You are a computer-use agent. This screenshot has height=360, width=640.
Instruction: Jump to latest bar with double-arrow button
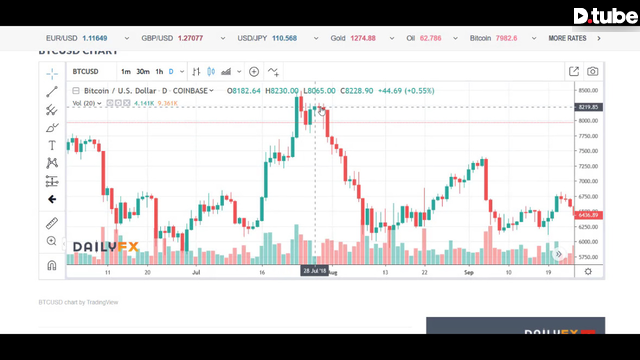click(558, 254)
